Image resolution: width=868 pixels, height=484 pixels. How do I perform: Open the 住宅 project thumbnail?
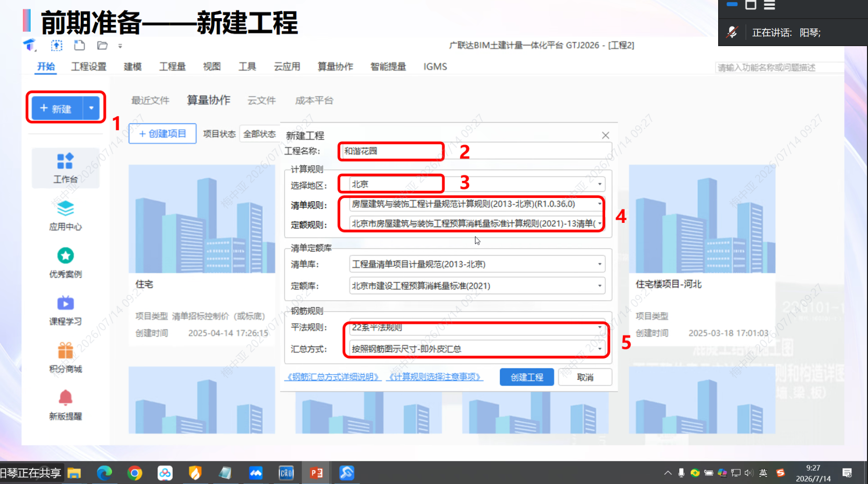click(202, 219)
